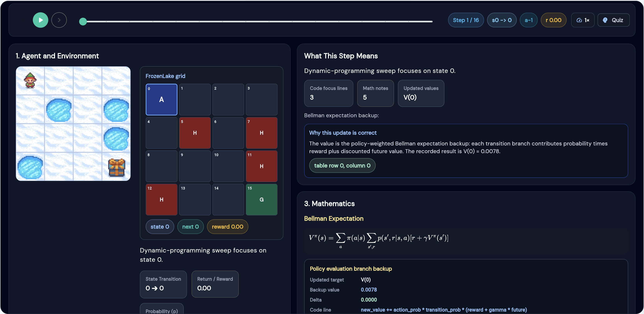Click the FrozenLake grid heading
644x314 pixels.
tap(165, 76)
